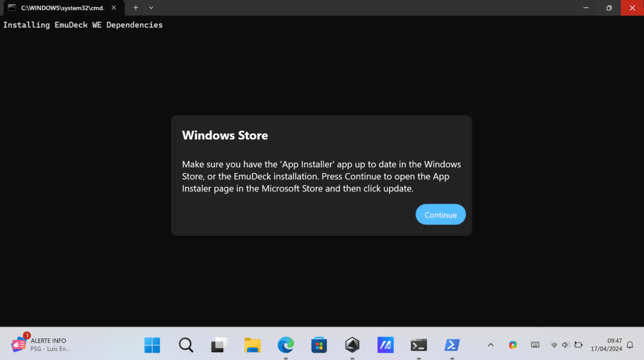Click the colorful circular tray icon
The height and width of the screenshot is (360, 644).
[512, 345]
